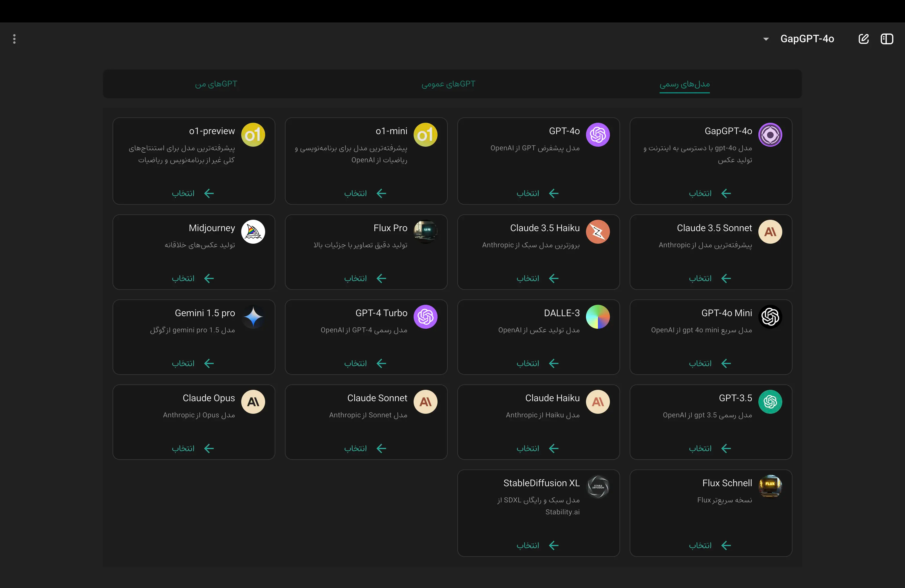Click the GPT-3.5 green OpenAI logo
The image size is (905, 588).
click(x=770, y=402)
